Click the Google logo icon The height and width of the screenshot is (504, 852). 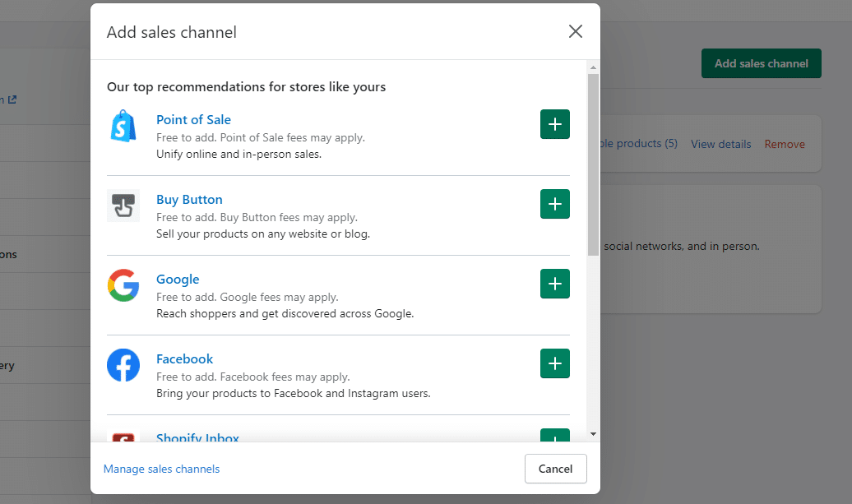point(123,285)
